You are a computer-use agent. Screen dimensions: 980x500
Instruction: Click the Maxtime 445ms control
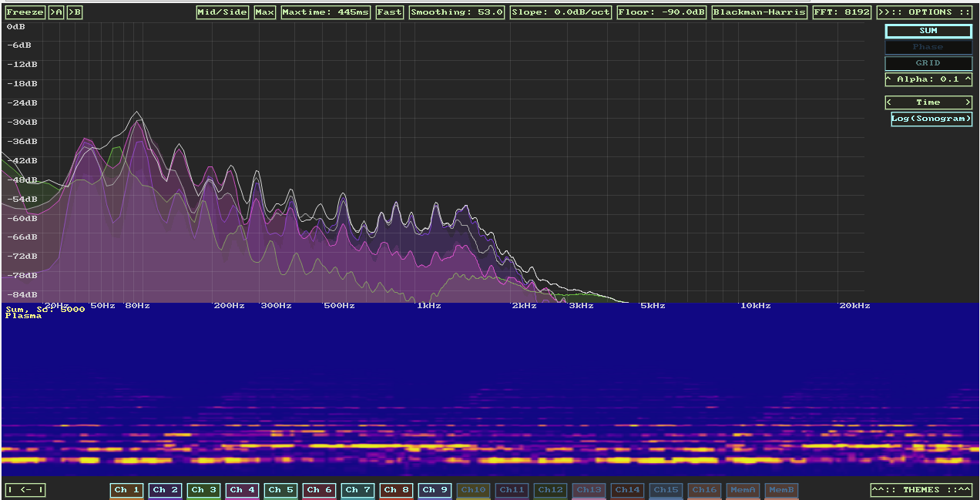coord(324,12)
